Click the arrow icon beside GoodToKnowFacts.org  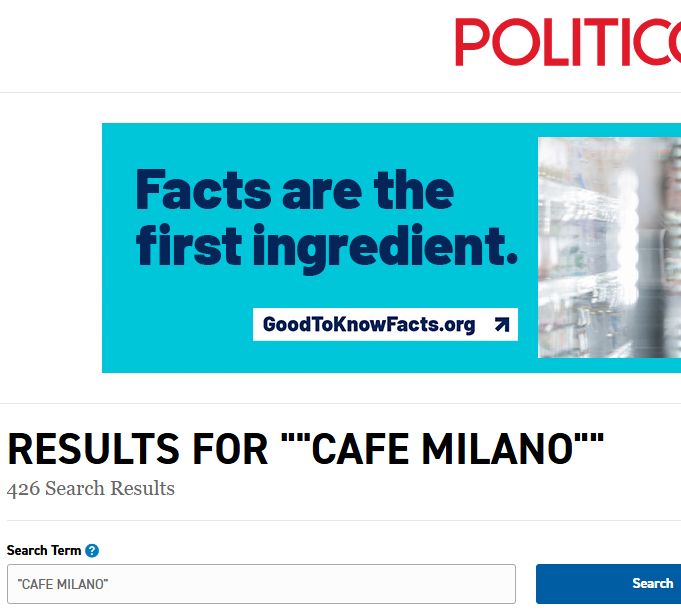pyautogui.click(x=501, y=324)
